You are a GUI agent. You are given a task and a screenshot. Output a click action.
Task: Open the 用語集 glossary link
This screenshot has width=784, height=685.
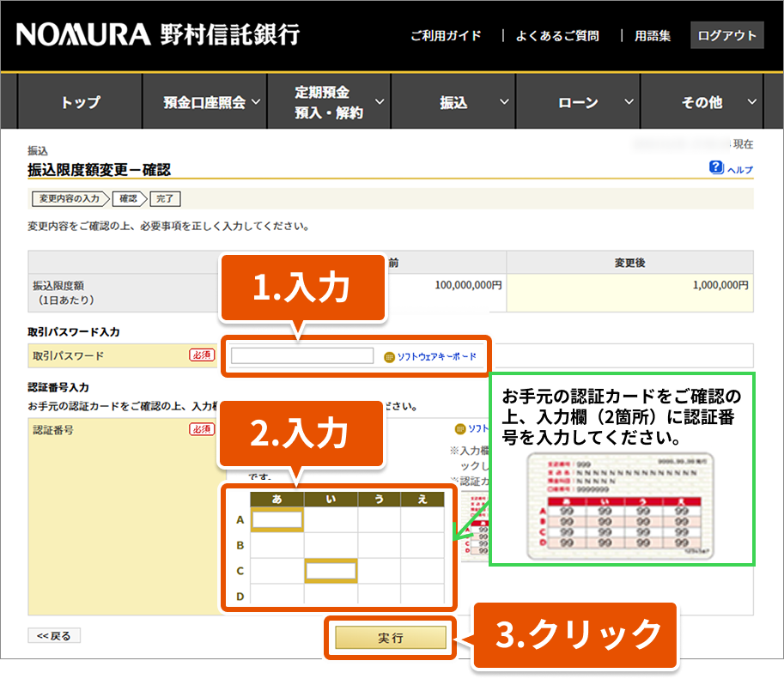click(653, 36)
